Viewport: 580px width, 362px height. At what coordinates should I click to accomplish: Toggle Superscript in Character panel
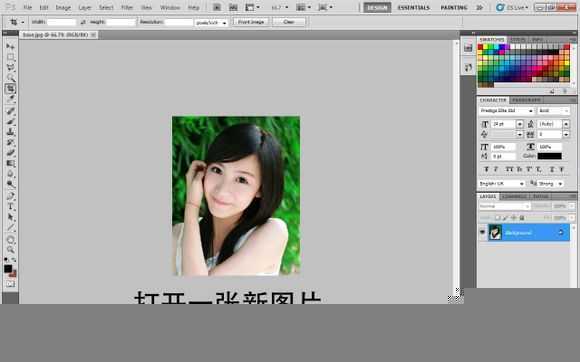529,169
